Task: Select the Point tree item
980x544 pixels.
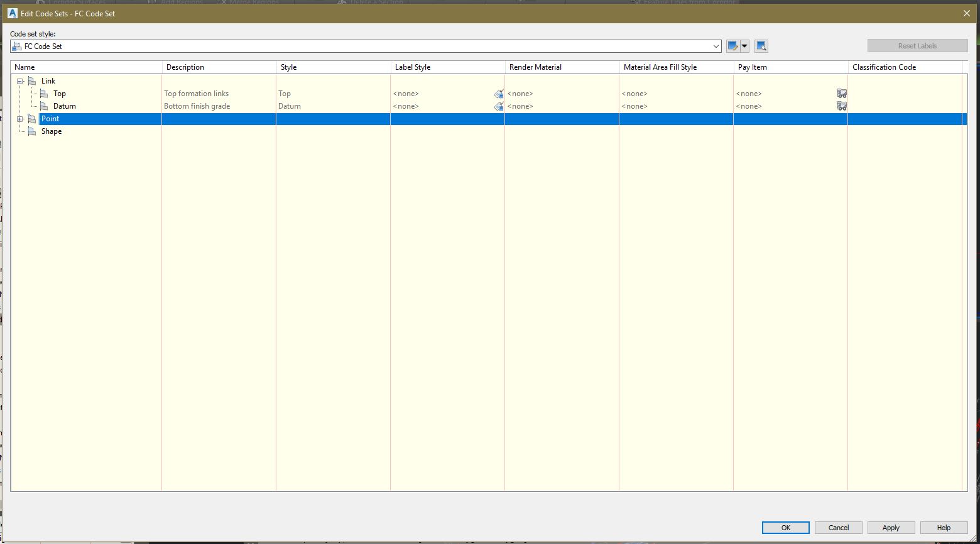Action: point(50,119)
